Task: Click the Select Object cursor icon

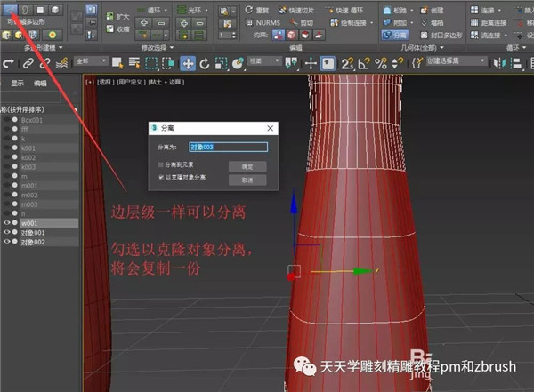Action: pos(117,63)
